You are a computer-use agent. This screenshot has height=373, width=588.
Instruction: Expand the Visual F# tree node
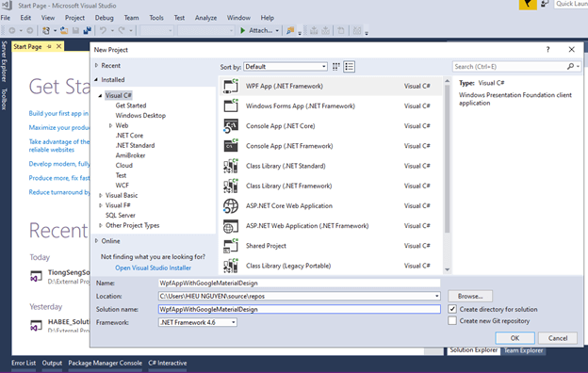[x=101, y=205]
